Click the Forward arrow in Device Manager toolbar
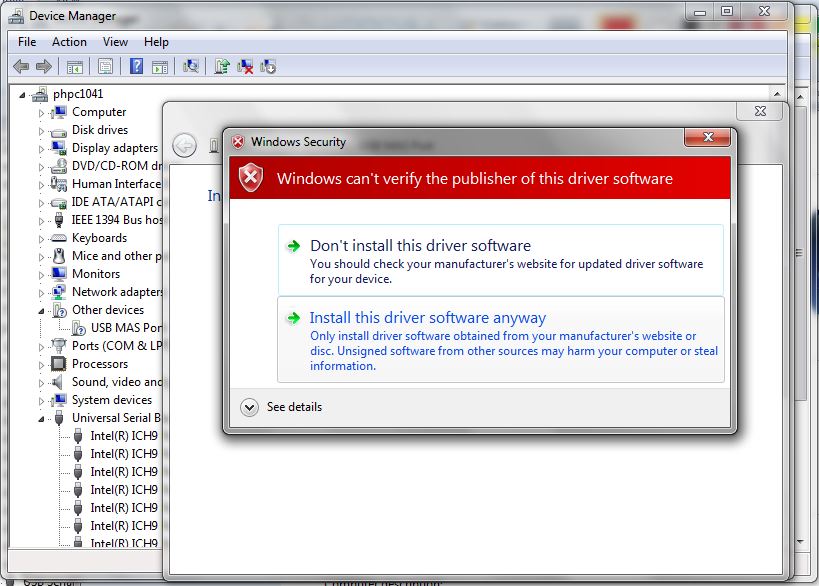 tap(44, 66)
